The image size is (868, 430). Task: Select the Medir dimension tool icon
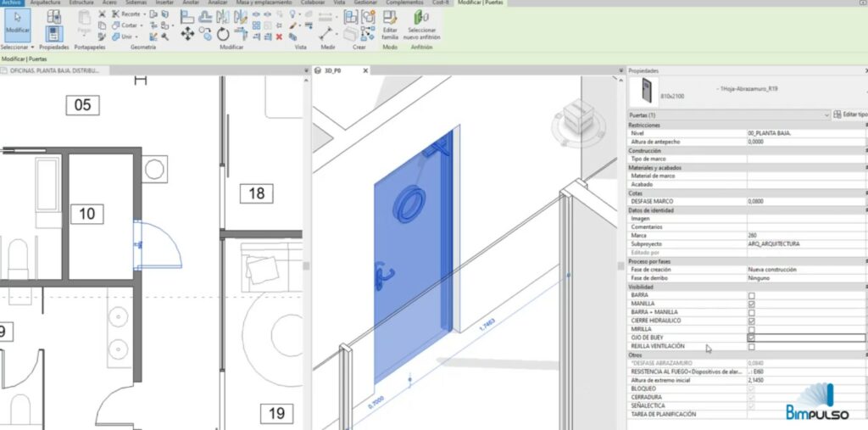327,32
